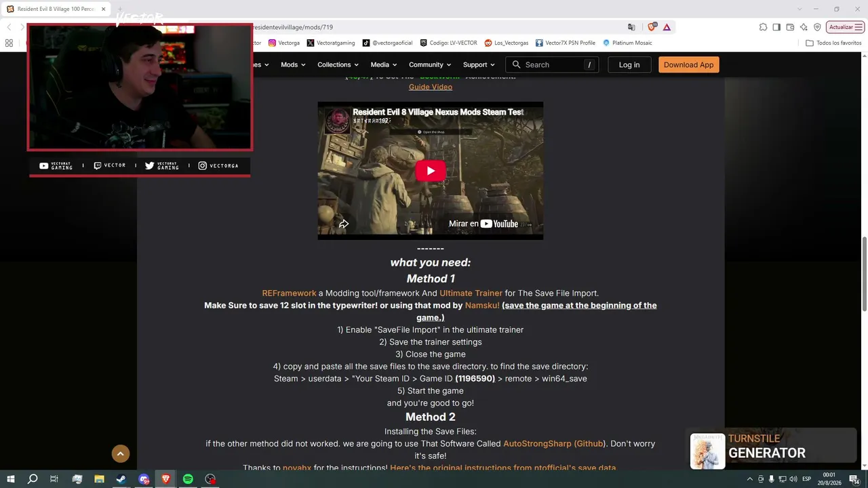
Task: Click the volume speaker tray icon
Action: (x=793, y=479)
